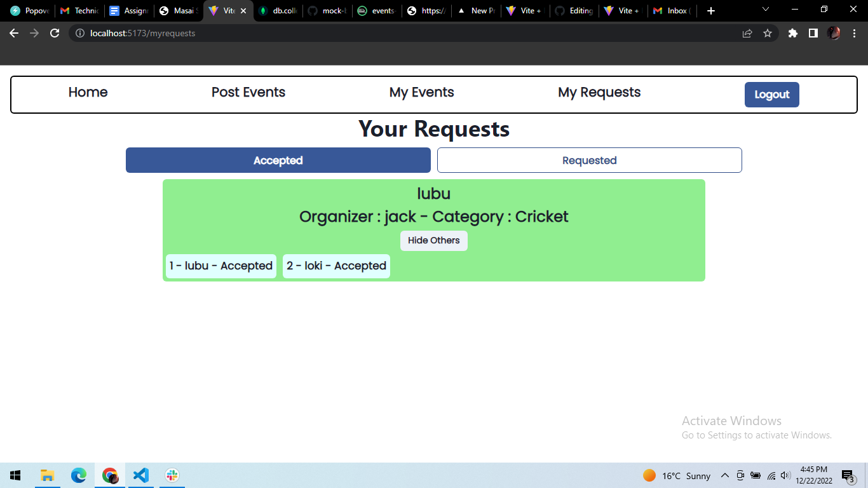Open the Chrome three-dot menu
The image size is (868, 488).
[x=855, y=32]
